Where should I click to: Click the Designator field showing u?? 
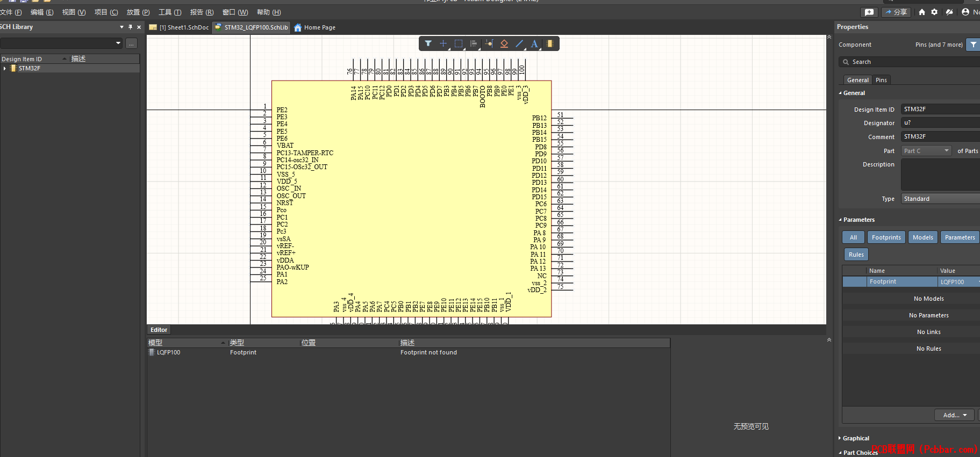(940, 123)
